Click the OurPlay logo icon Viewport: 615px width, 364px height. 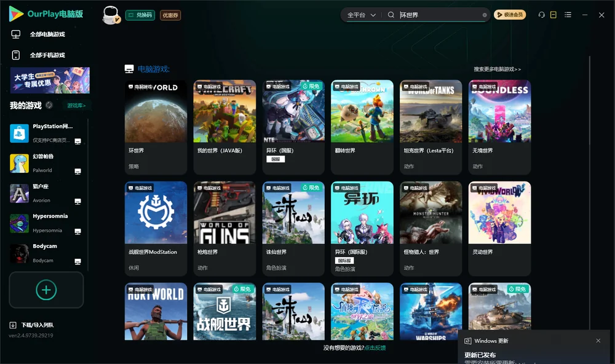[x=16, y=14]
